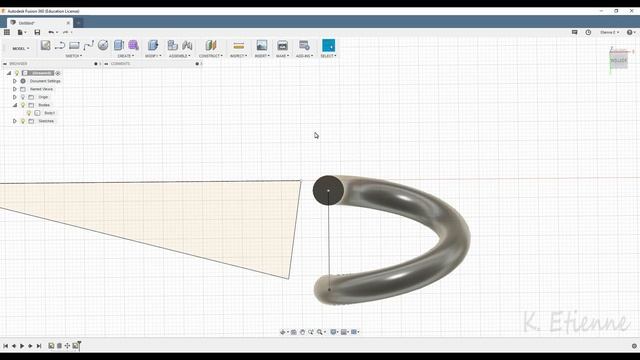Toggle visibility bulb of Body1
Screen dimensions: 640x360
point(29,113)
